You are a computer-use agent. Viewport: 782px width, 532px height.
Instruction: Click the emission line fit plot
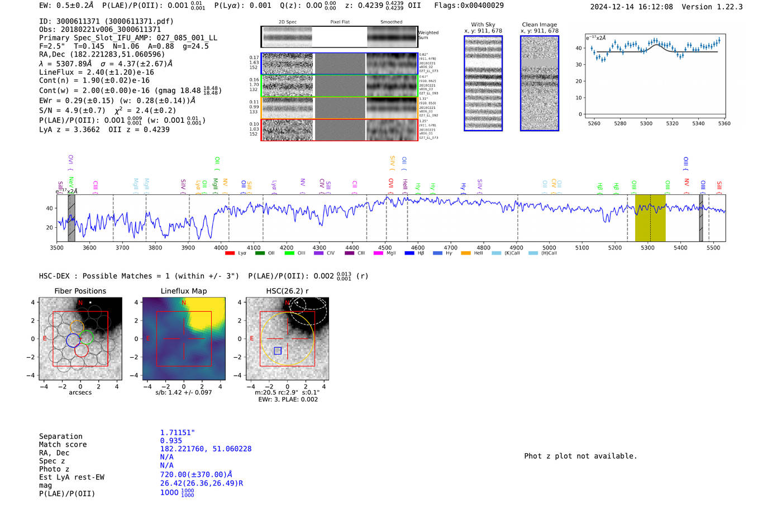[655, 76]
